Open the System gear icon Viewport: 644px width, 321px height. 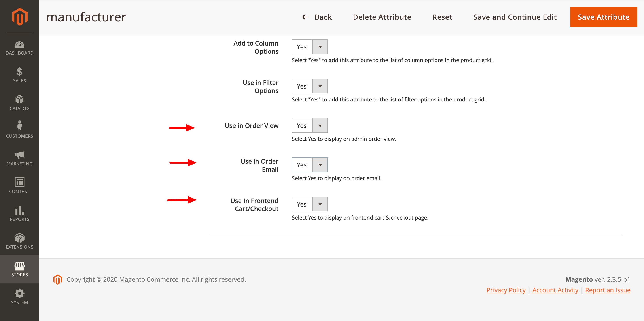(x=19, y=294)
